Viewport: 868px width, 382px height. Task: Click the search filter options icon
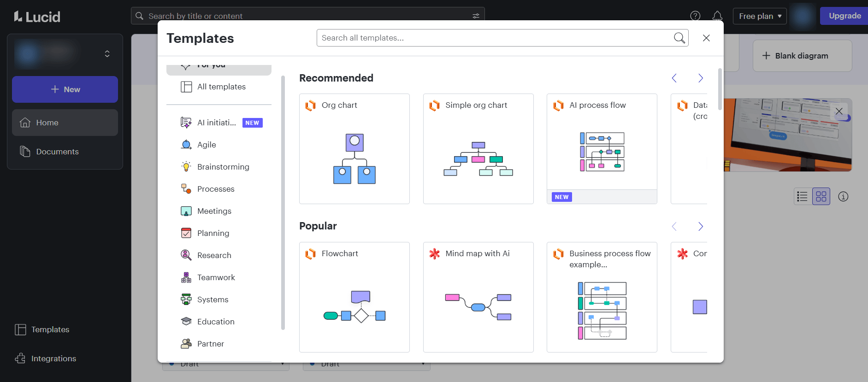coord(476,16)
